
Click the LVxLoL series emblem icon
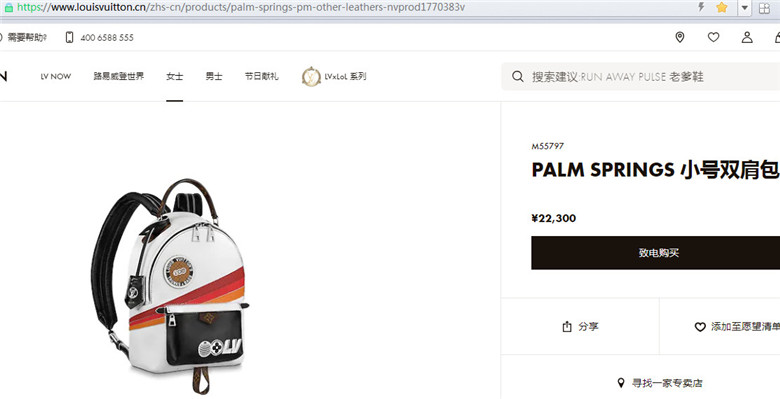point(311,77)
